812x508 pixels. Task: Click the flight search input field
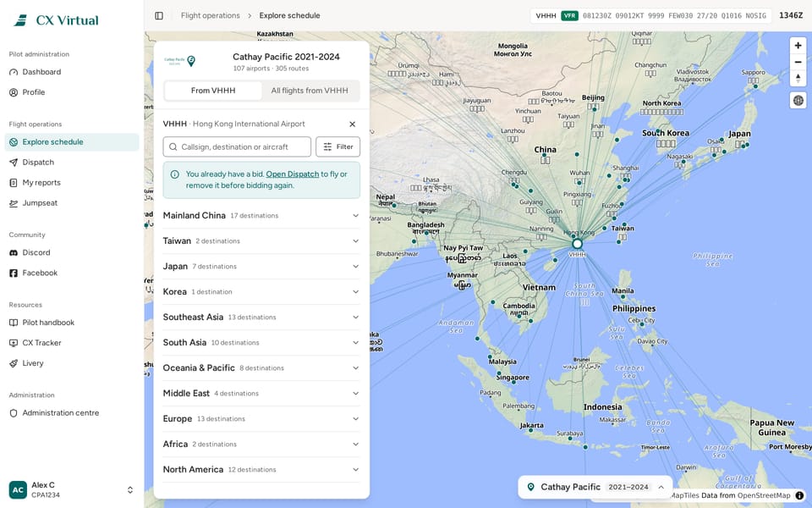[x=237, y=146]
